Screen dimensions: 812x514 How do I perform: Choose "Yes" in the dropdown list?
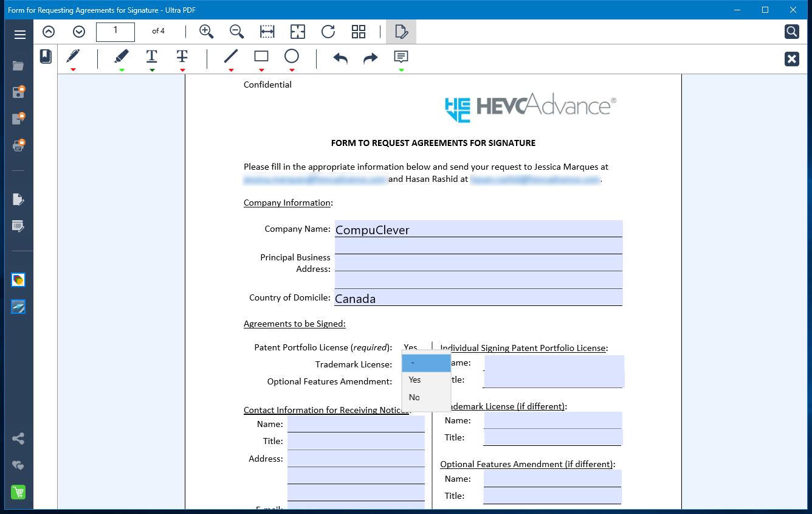[415, 380]
